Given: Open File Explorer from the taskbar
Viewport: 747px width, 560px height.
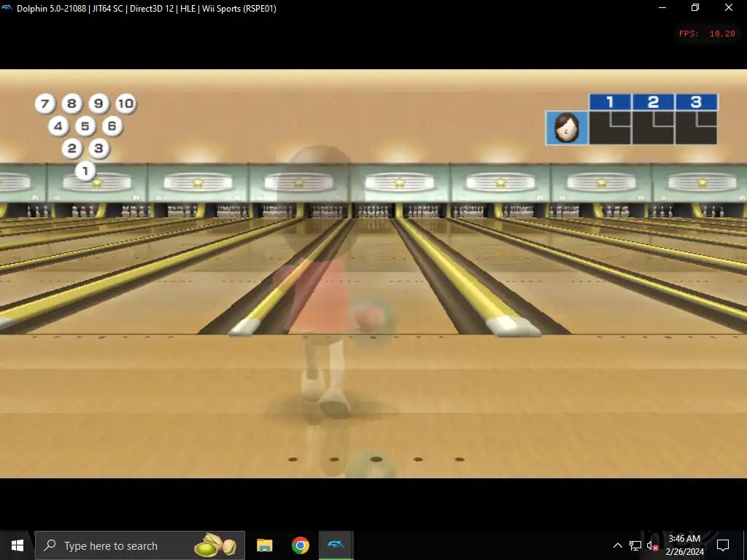Looking at the screenshot, I should [264, 545].
